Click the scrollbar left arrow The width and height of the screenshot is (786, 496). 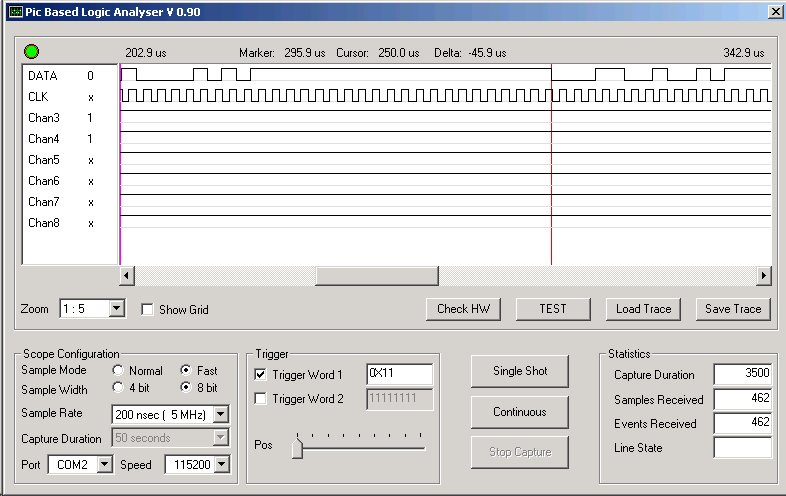(127, 276)
